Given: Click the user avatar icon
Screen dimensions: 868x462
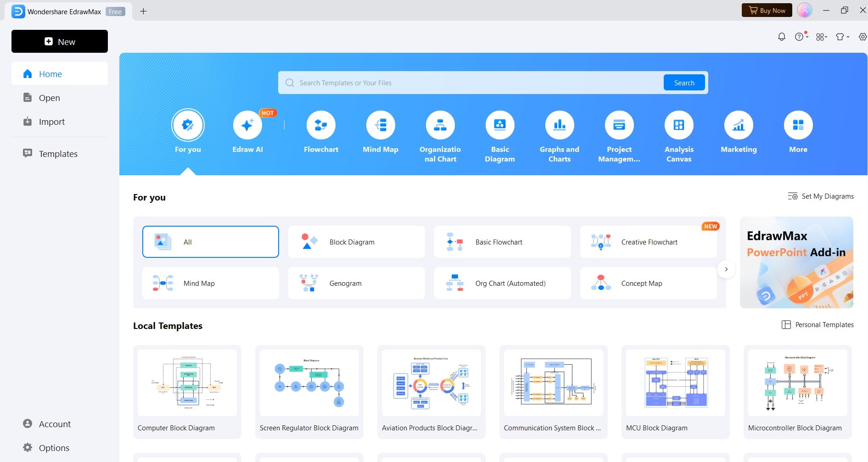Looking at the screenshot, I should pos(805,10).
